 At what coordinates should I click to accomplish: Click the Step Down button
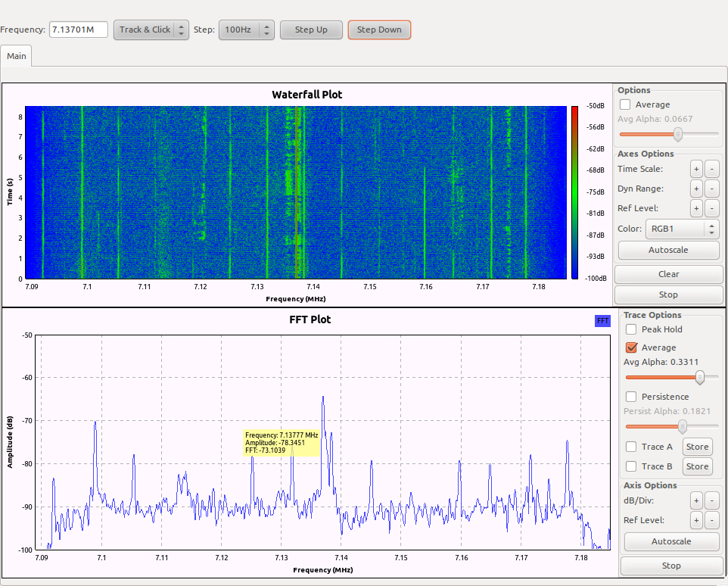pos(379,30)
